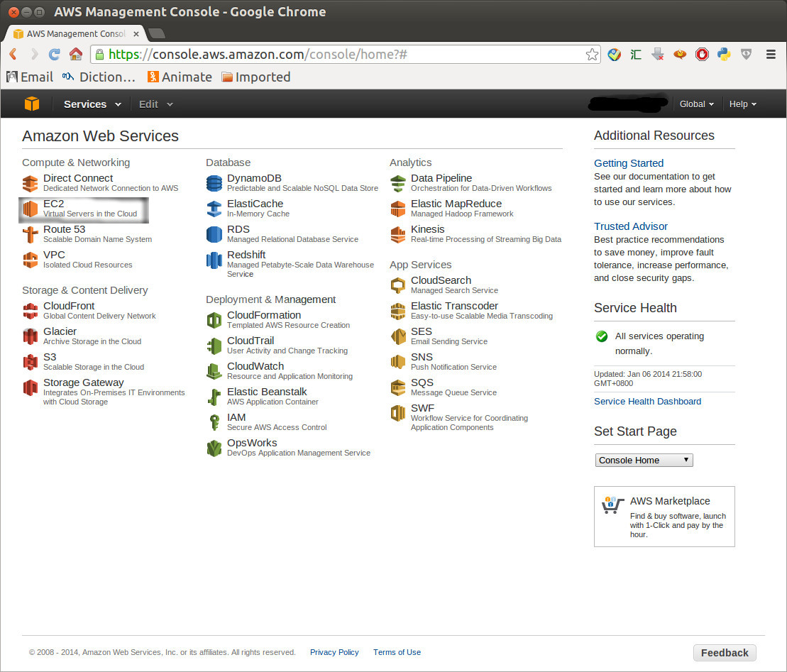Image resolution: width=787 pixels, height=672 pixels.
Task: Open the Help menu
Action: (742, 104)
